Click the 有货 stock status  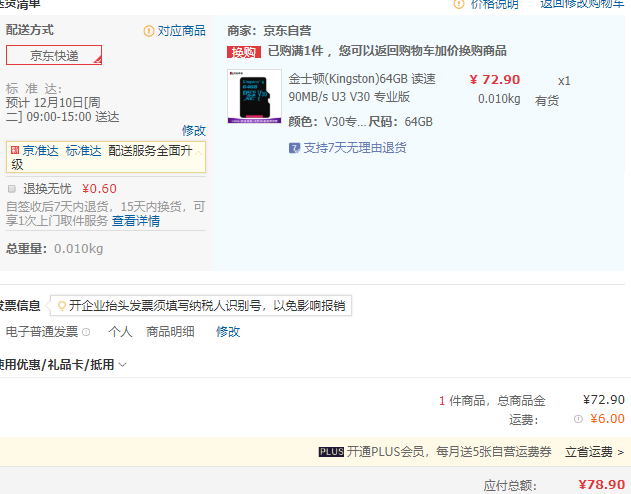[x=546, y=100]
